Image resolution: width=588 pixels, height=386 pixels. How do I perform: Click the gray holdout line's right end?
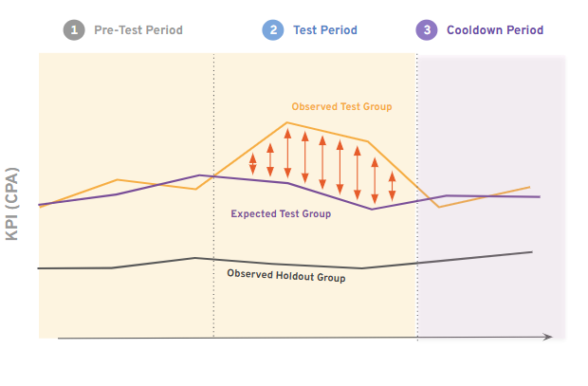coord(531,252)
